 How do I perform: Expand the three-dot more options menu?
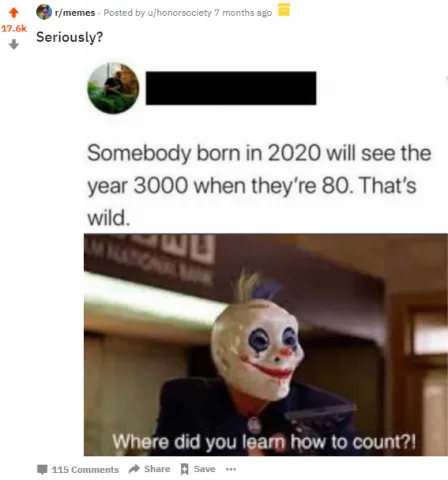point(231,469)
